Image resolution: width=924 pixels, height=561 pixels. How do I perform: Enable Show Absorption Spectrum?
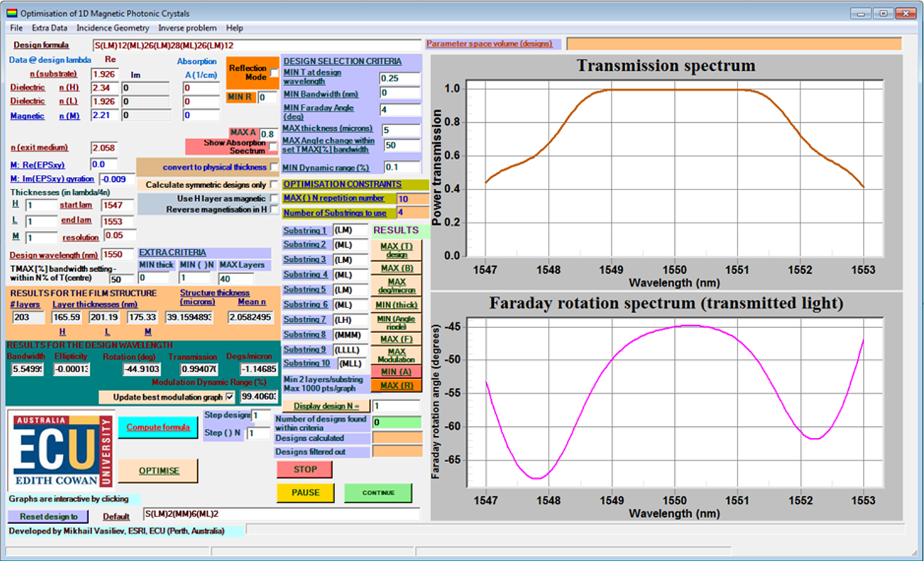(x=274, y=146)
